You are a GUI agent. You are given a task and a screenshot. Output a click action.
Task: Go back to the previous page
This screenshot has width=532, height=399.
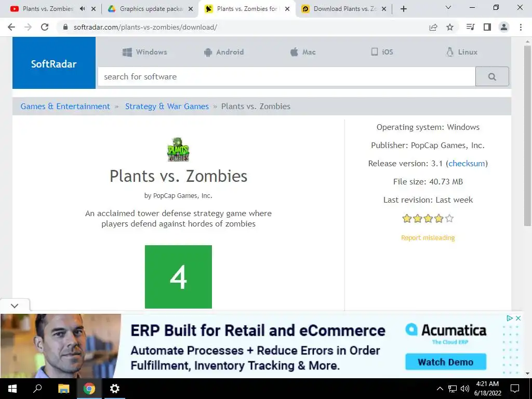tap(11, 27)
